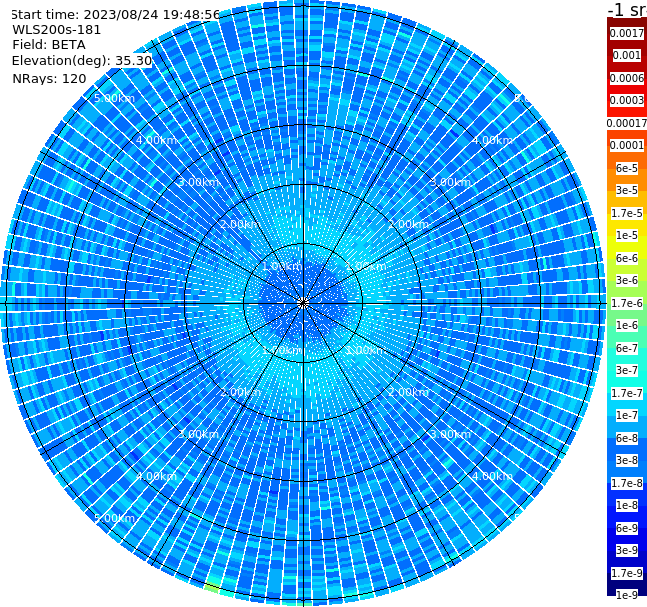
Task: Select the 1.7e-8 colorbar tick label
Action: (627, 483)
